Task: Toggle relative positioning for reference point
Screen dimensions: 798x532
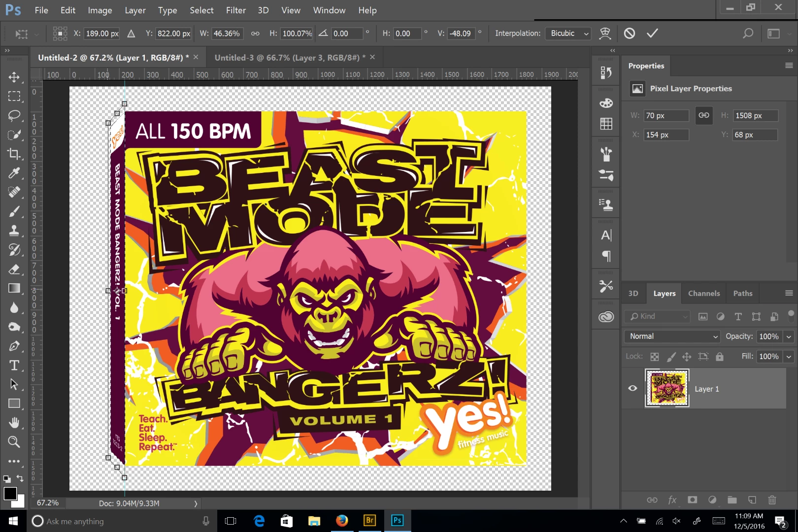Action: coord(131,33)
